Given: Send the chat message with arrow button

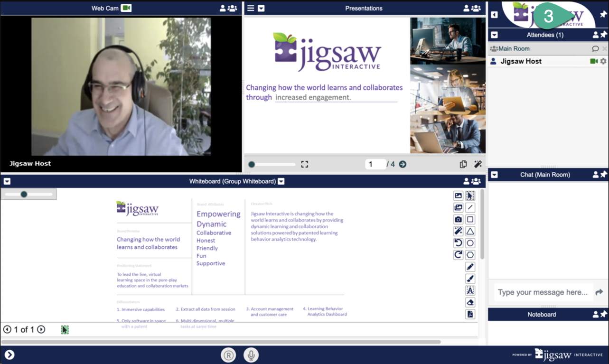Looking at the screenshot, I should coord(599,292).
